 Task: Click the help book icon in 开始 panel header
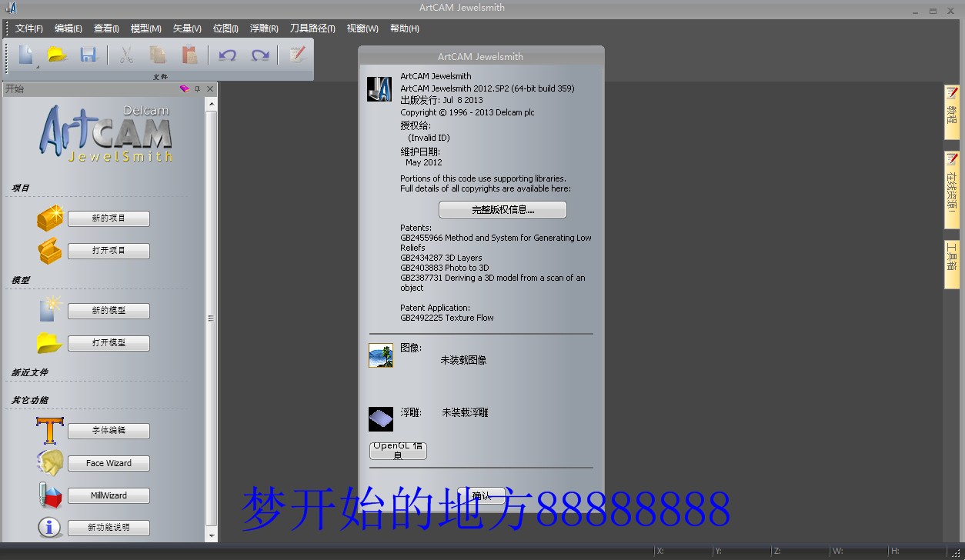pyautogui.click(x=184, y=89)
